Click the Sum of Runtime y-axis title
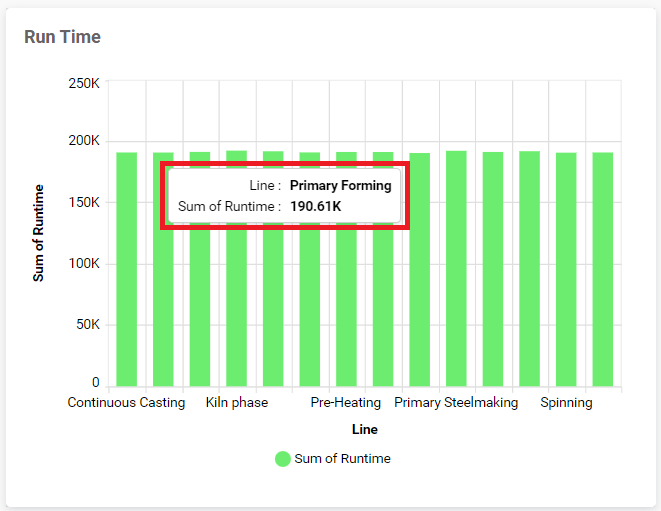 (x=38, y=233)
